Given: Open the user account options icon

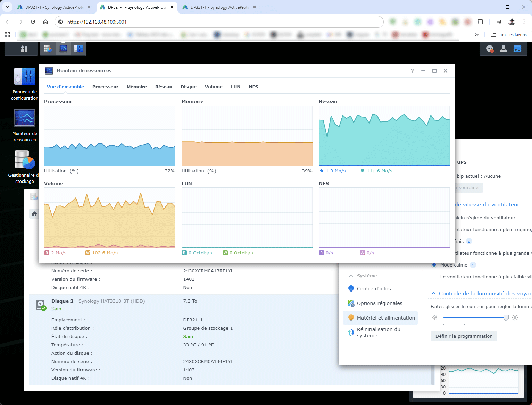Looking at the screenshot, I should pos(503,49).
